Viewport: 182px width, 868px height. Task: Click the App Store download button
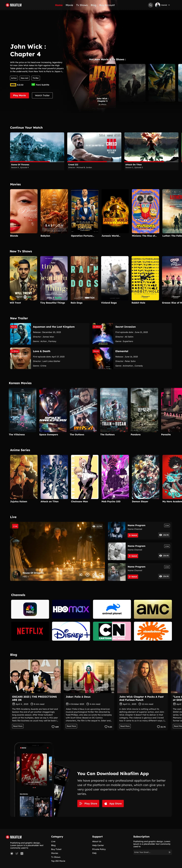point(113,803)
